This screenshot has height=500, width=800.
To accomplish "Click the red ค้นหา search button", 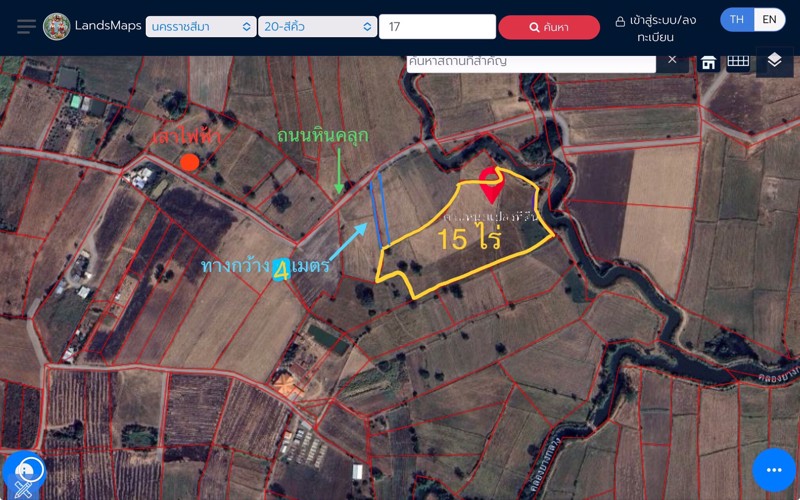I will [x=549, y=27].
